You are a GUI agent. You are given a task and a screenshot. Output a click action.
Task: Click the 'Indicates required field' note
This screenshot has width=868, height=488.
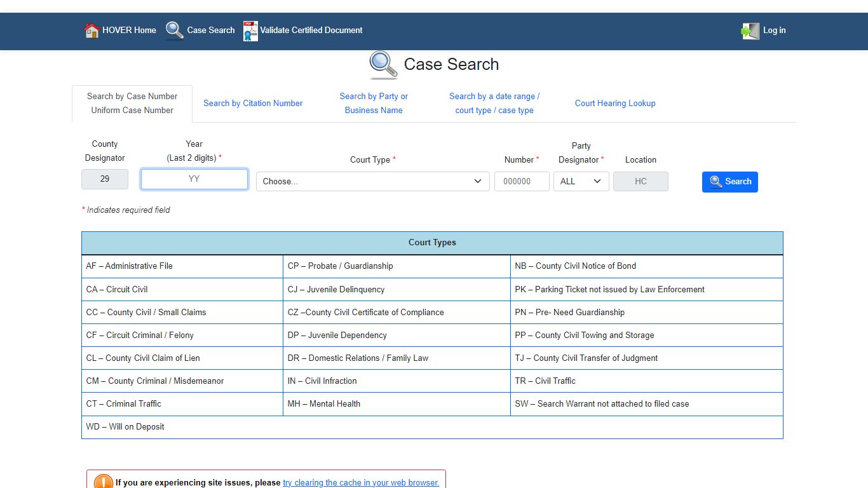pos(126,210)
